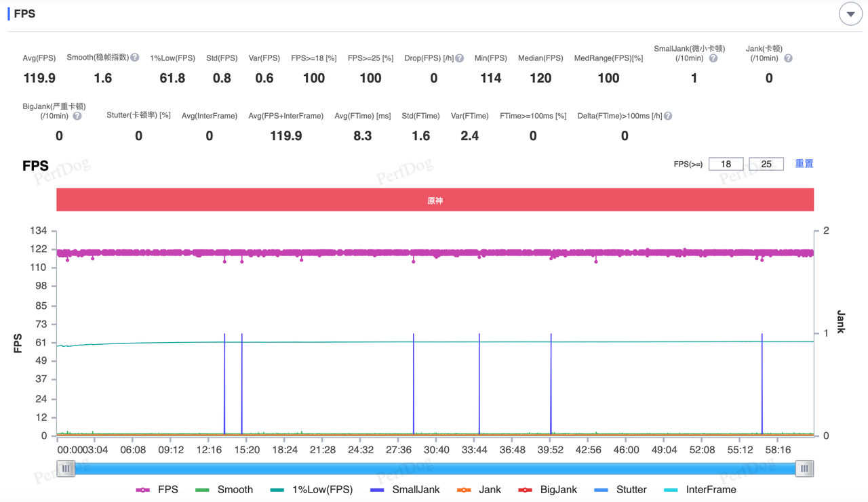This screenshot has height=502, width=868.
Task: Open help icon next to Smooth(稳帧指数)
Action: point(135,58)
